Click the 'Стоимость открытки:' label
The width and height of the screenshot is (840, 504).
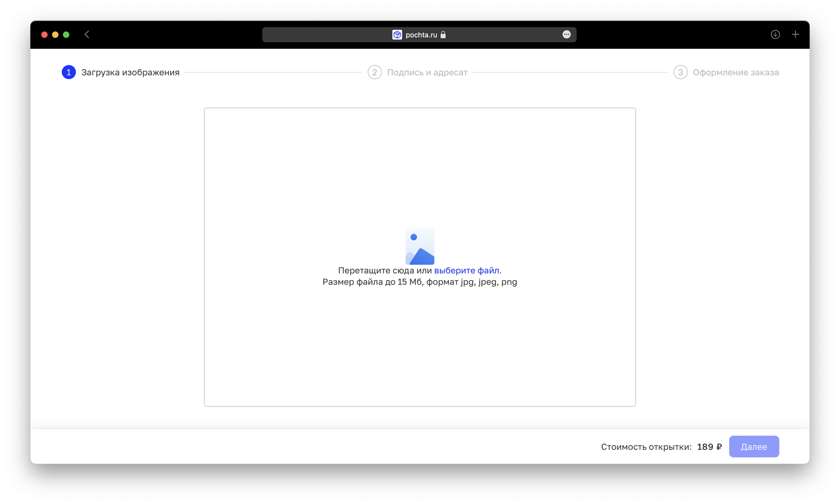tap(646, 447)
